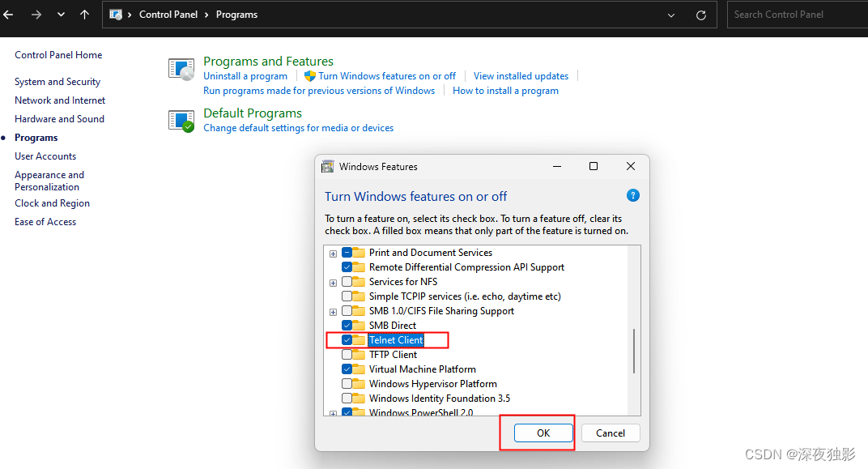This screenshot has height=469, width=868.
Task: Maximize the Windows Features dialog
Action: click(x=594, y=166)
